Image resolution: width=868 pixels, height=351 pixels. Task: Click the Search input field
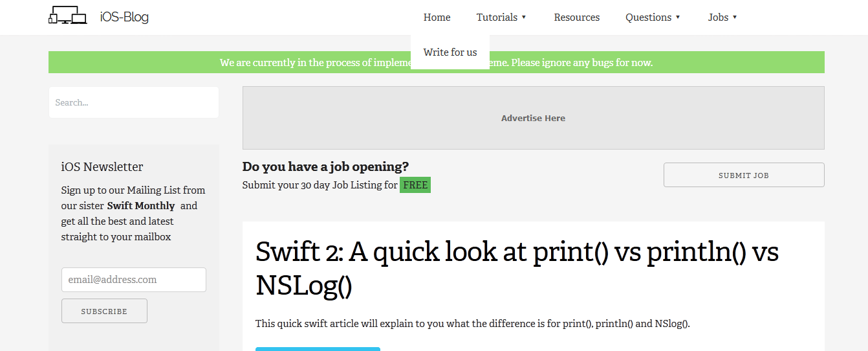[x=134, y=102]
